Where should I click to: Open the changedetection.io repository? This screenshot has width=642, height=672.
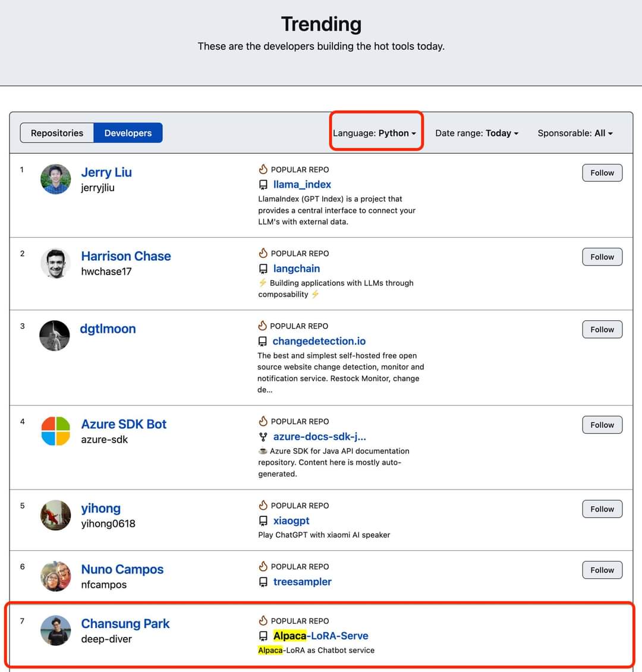click(x=319, y=341)
